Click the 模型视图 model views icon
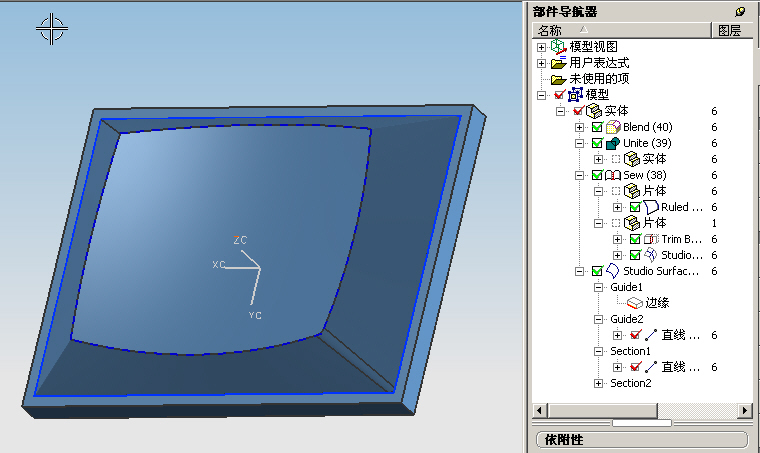Image resolution: width=760 pixels, height=453 pixels. (558, 47)
